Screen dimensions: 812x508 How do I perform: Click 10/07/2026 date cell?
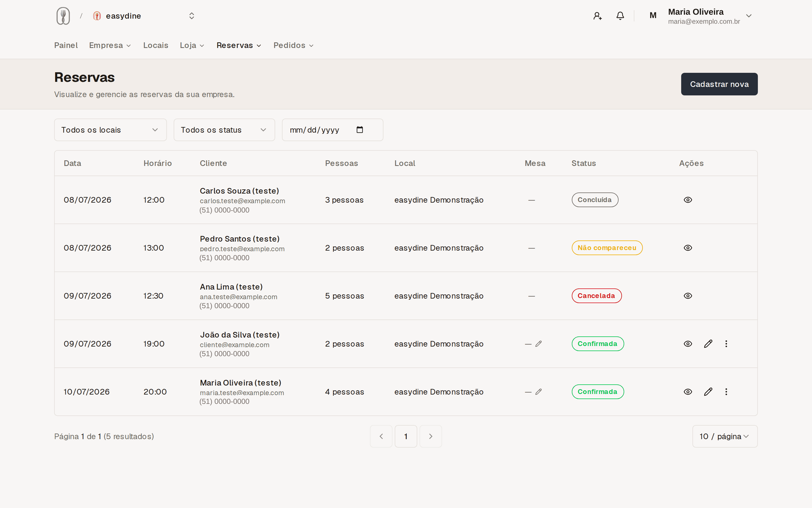tap(87, 392)
